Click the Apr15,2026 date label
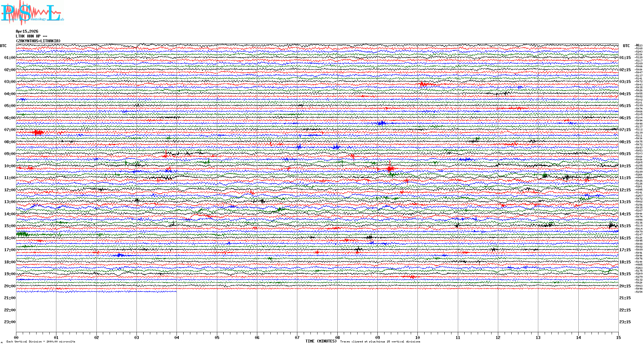644x346 pixels. (x=27, y=31)
